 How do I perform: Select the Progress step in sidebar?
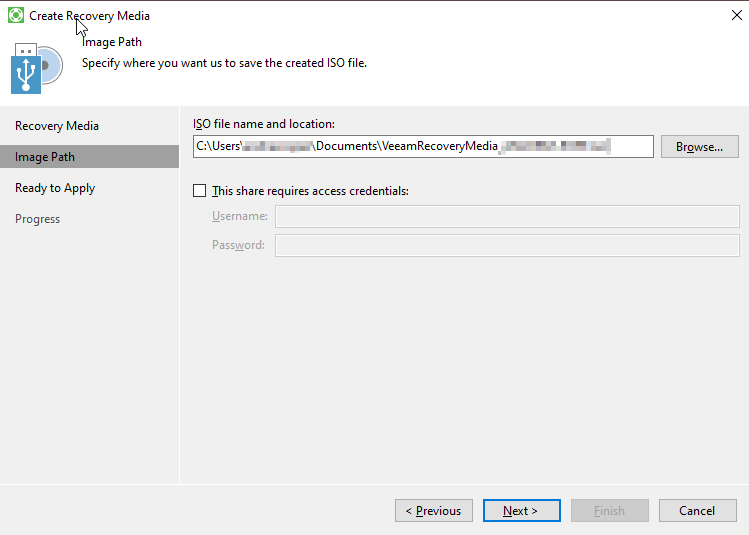pos(38,219)
